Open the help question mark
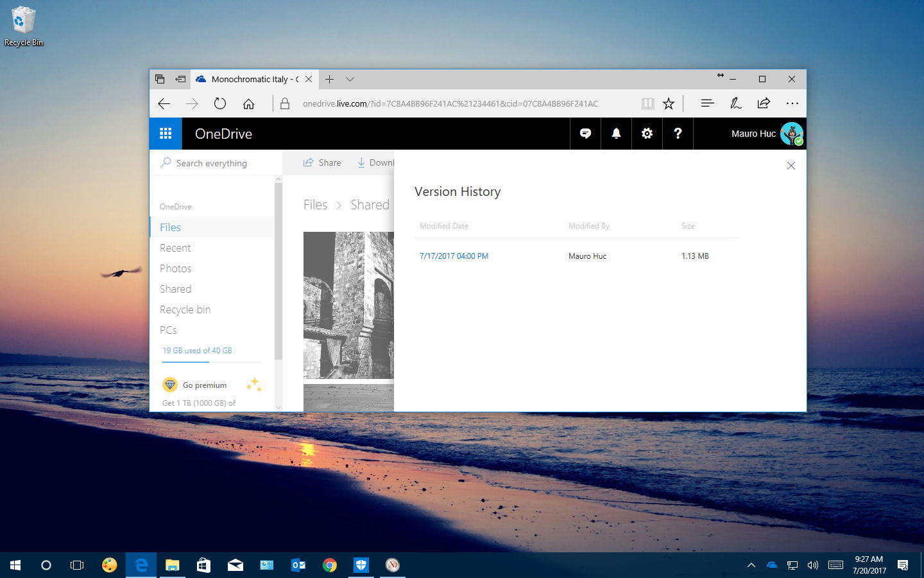 [678, 134]
